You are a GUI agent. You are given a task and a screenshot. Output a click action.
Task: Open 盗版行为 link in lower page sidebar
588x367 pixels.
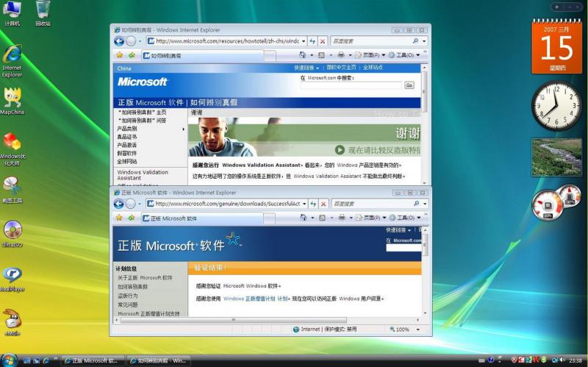127,296
